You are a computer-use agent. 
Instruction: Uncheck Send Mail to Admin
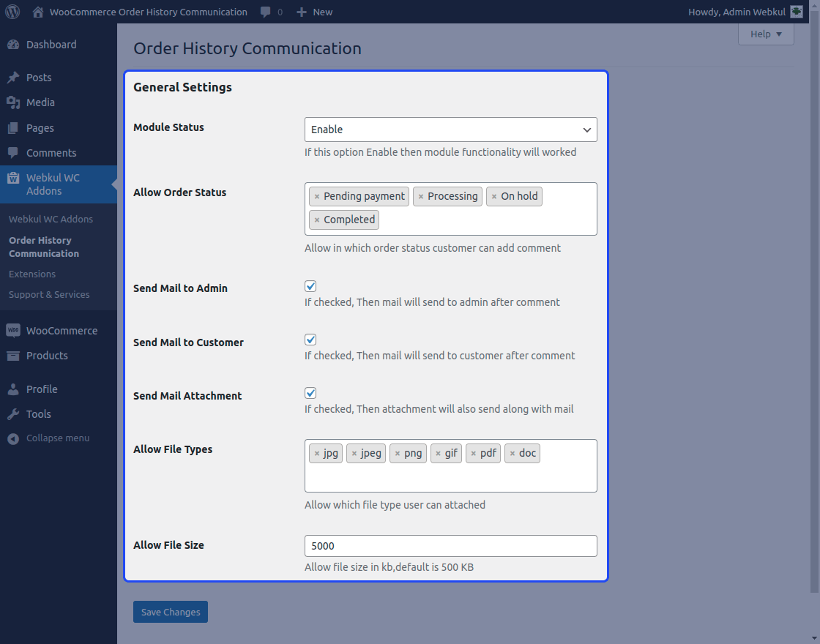(310, 285)
